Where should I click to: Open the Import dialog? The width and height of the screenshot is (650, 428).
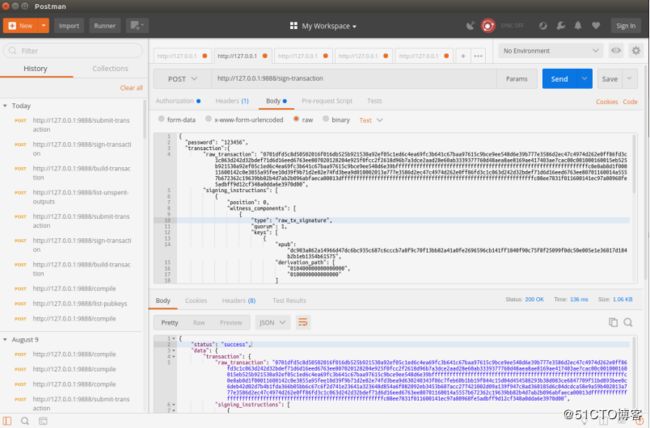(x=69, y=26)
